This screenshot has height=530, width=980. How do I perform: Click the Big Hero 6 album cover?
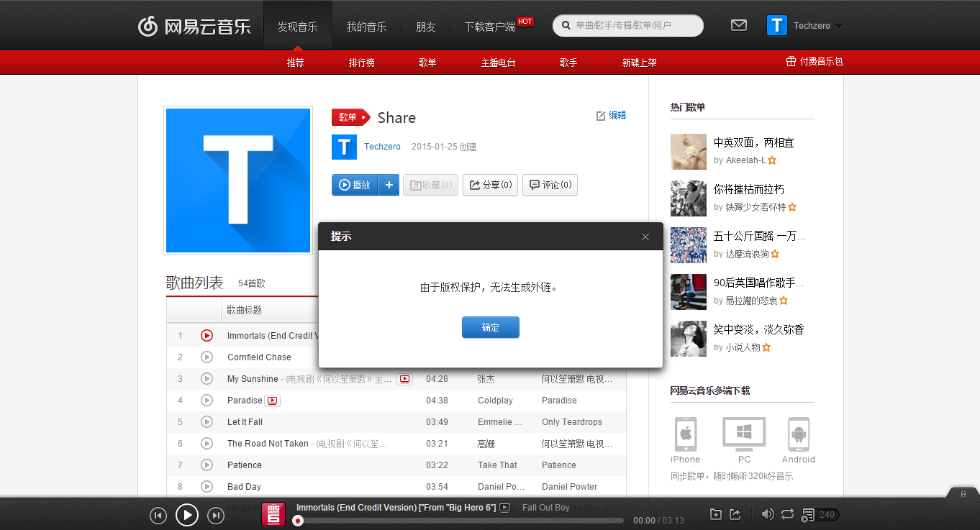[273, 514]
